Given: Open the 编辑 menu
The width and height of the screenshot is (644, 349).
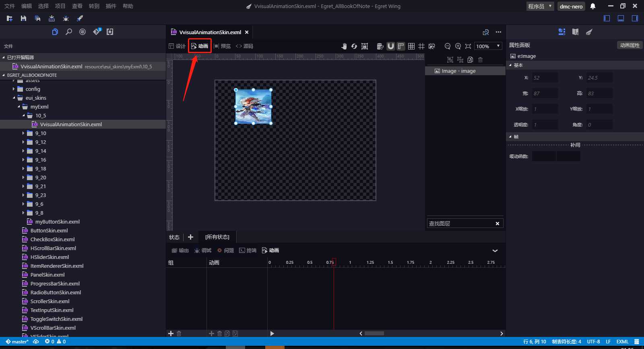Looking at the screenshot, I should click(x=27, y=6).
